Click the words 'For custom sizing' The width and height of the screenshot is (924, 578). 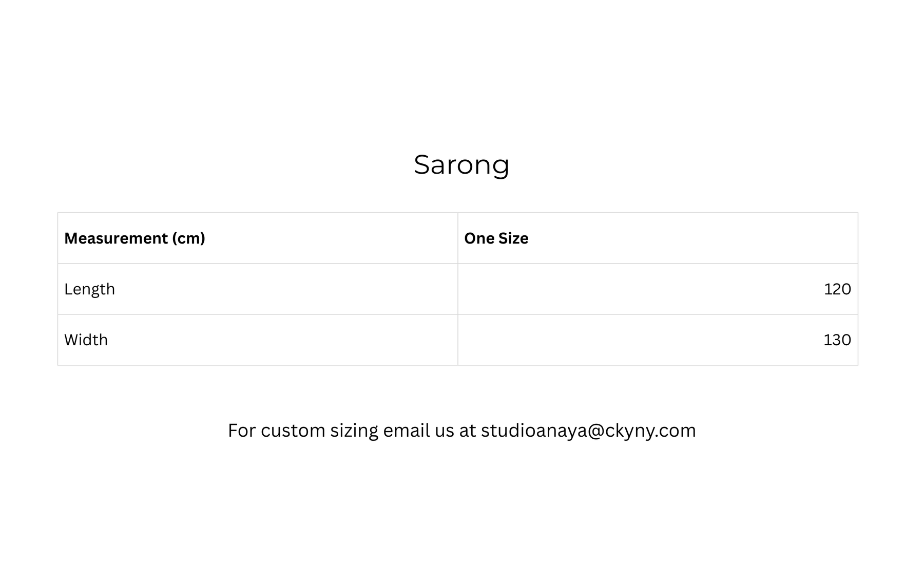(303, 431)
